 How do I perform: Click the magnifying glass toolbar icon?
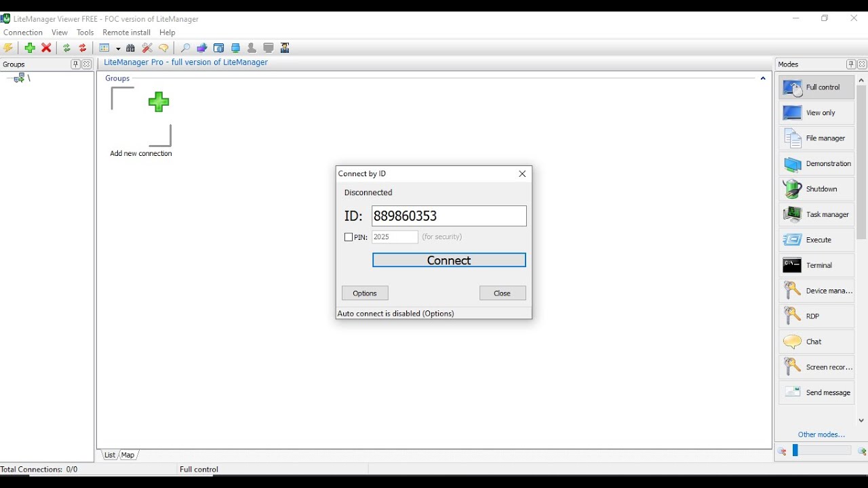[184, 48]
